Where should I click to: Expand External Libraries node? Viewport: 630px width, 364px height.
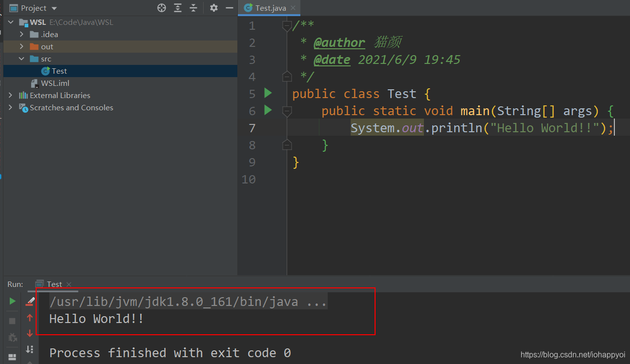(x=11, y=96)
